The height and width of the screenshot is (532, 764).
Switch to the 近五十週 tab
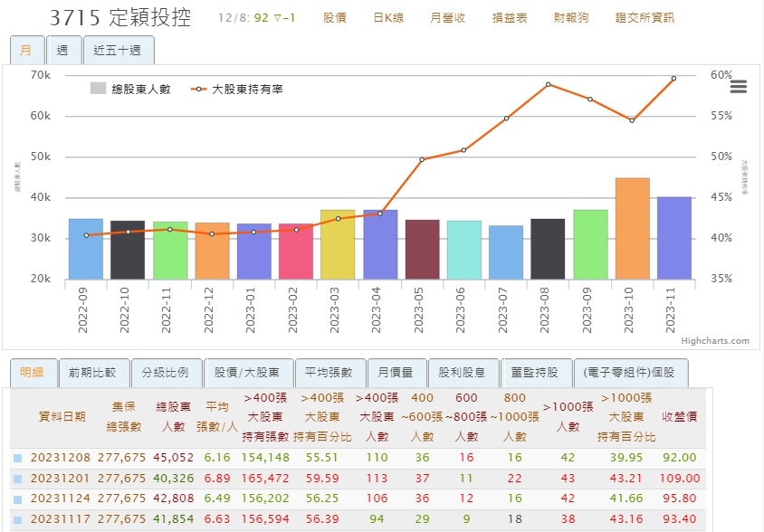(115, 51)
